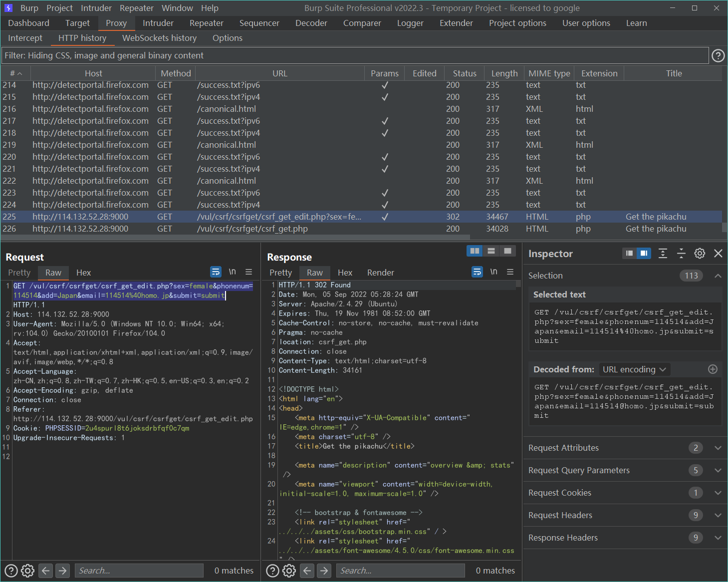Viewport: 728px width, 582px height.
Task: Open Request search help icon
Action: [x=11, y=571]
